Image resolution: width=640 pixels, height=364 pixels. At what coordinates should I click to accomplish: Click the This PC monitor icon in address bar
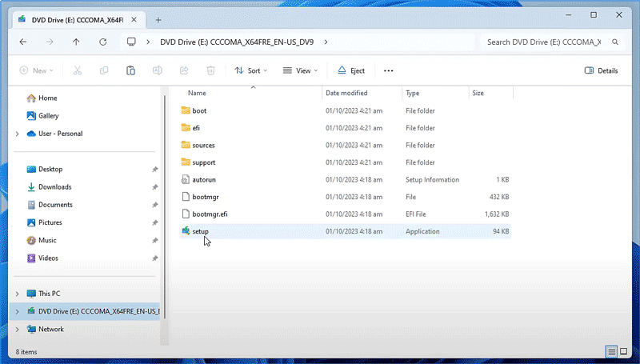tap(131, 42)
